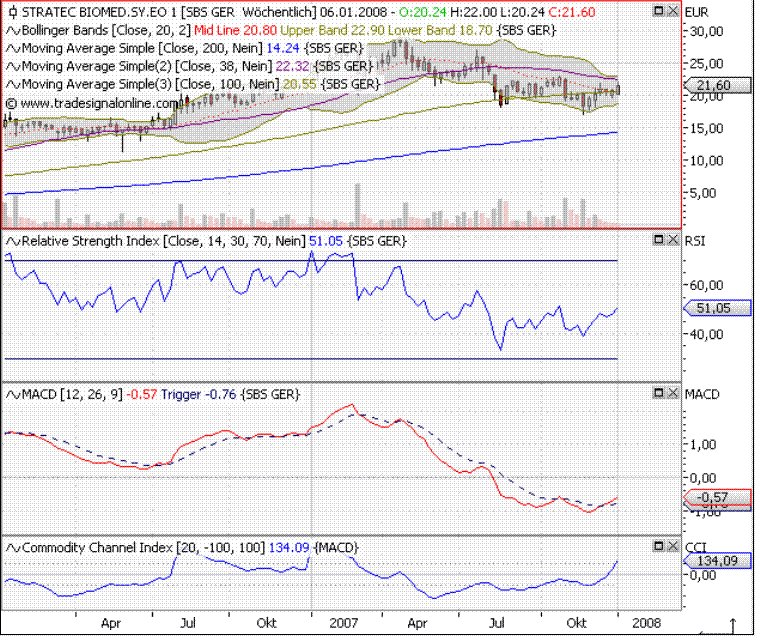Image resolution: width=758 pixels, height=636 pixels.
Task: Click the 2008 label on time axis
Action: tap(646, 623)
